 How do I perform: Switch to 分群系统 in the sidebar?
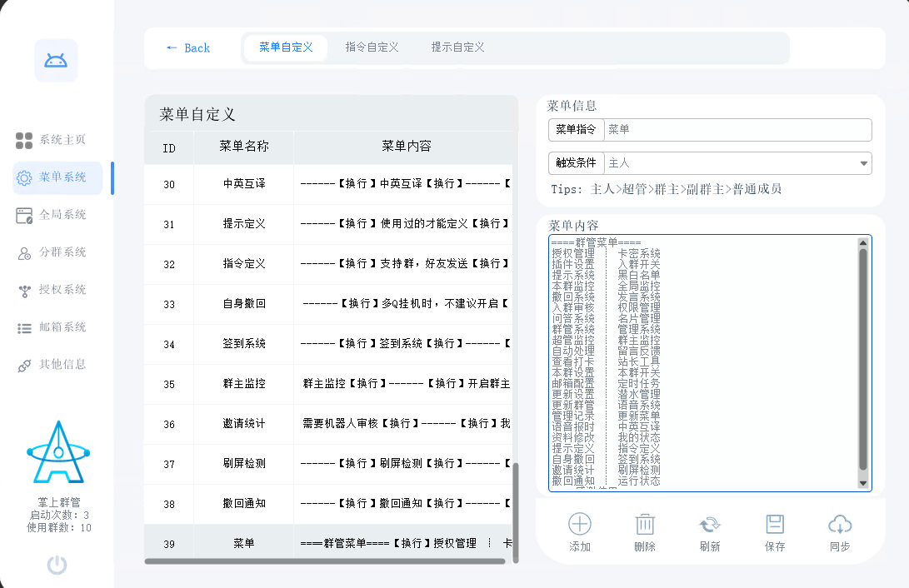[56, 252]
